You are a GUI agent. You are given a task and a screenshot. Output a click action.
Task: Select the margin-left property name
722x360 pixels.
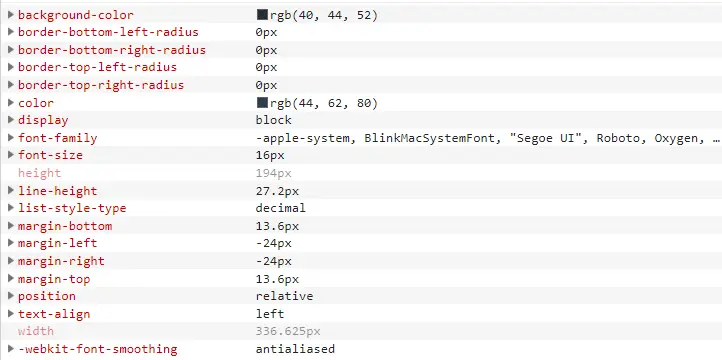pyautogui.click(x=58, y=243)
